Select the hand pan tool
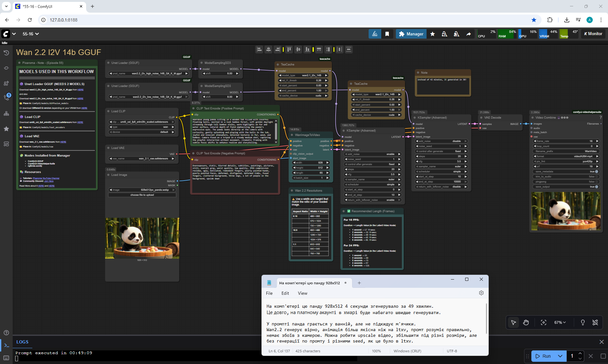This screenshot has height=364, width=608. [x=526, y=322]
